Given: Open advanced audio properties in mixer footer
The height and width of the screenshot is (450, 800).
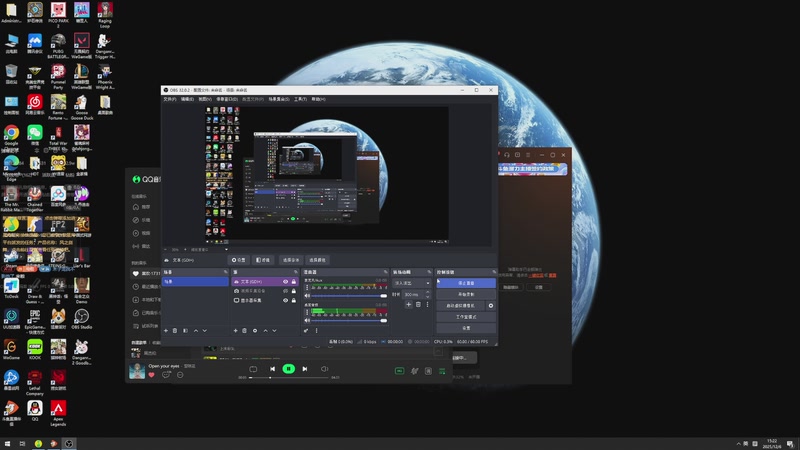Looking at the screenshot, I should (x=306, y=330).
